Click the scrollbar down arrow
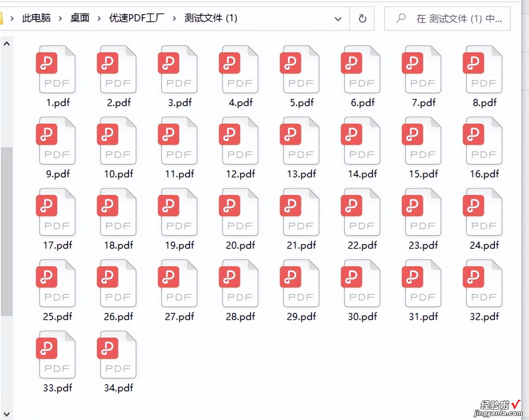Viewport: 529px width, 420px height. click(6, 414)
